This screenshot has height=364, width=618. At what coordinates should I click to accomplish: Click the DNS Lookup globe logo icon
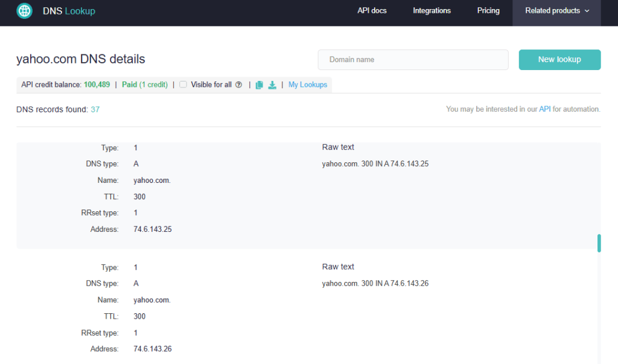click(24, 10)
